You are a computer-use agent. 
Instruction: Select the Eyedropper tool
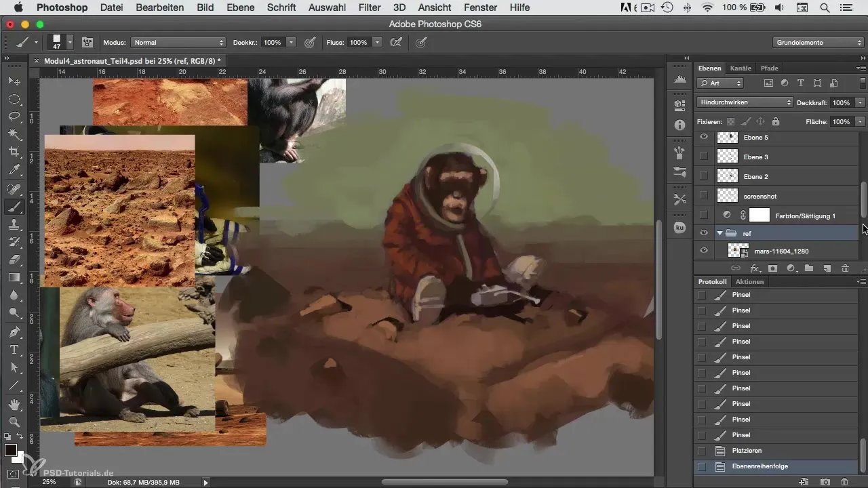tap(14, 169)
